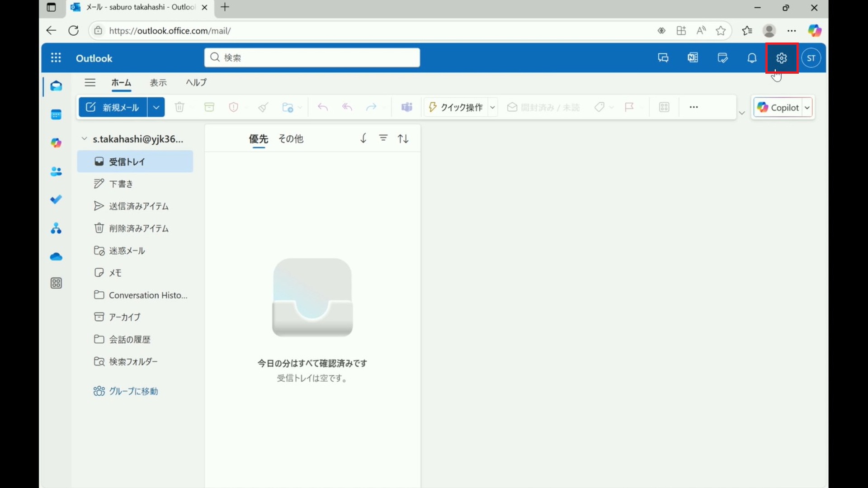The width and height of the screenshot is (868, 488).
Task: Switch to the その他 inbox tab
Action: (x=291, y=139)
